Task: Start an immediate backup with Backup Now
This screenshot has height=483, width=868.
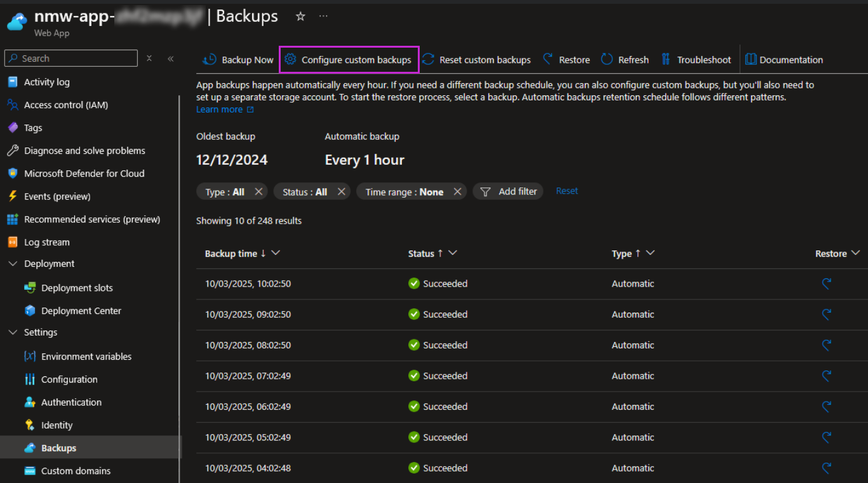Action: tap(237, 59)
